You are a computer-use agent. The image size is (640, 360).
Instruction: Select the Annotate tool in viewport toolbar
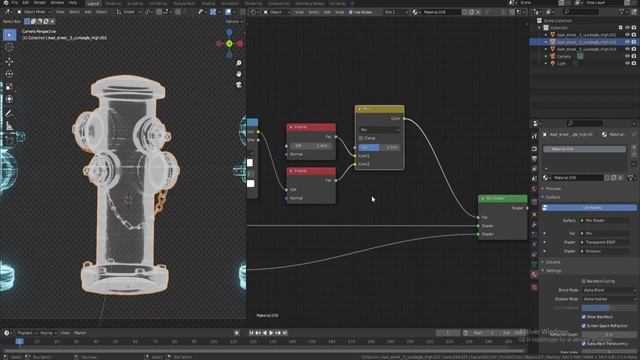(x=9, y=113)
